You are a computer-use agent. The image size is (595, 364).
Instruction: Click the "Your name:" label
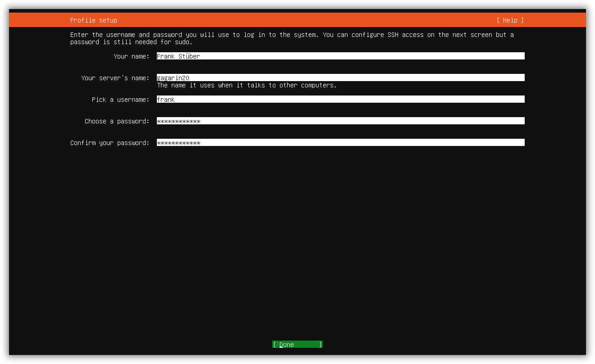[x=132, y=56]
